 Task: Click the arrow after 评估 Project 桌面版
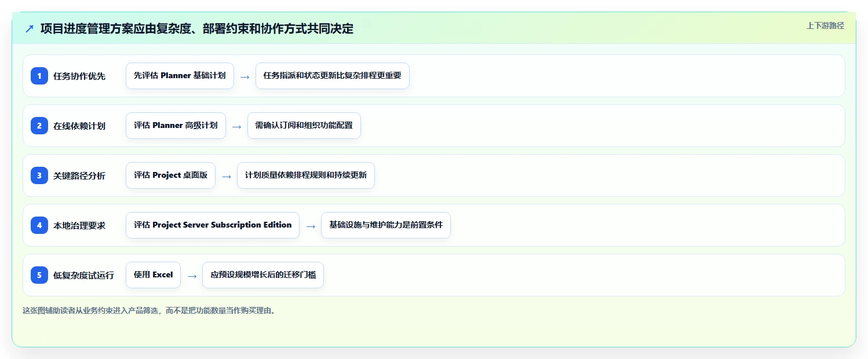click(x=226, y=176)
